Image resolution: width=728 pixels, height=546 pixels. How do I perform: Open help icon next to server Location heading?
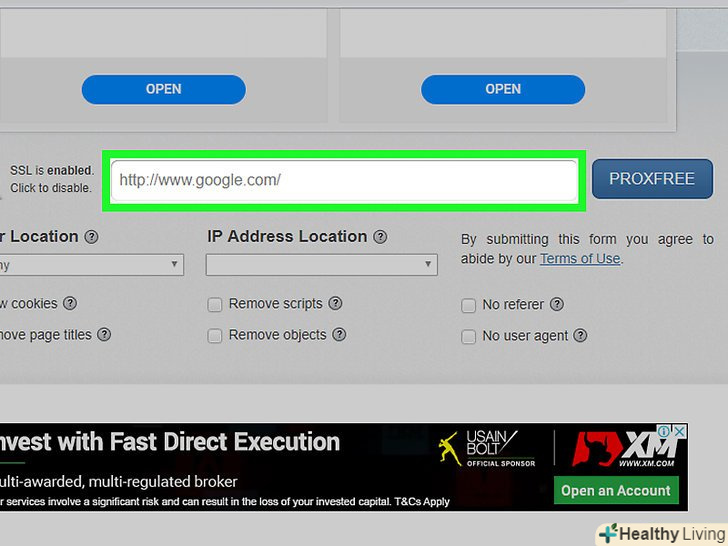[x=91, y=237]
